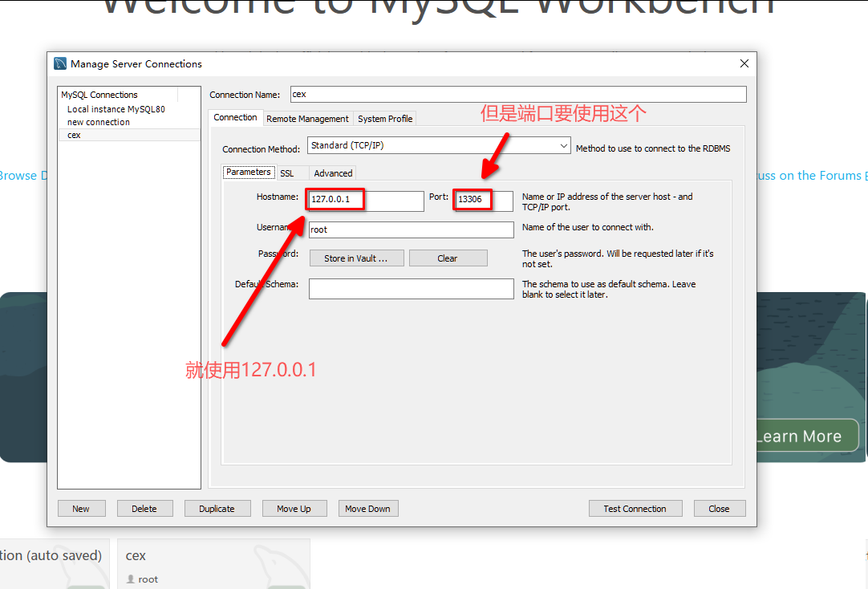Click the Clear password button
The height and width of the screenshot is (589, 868).
[x=448, y=258]
